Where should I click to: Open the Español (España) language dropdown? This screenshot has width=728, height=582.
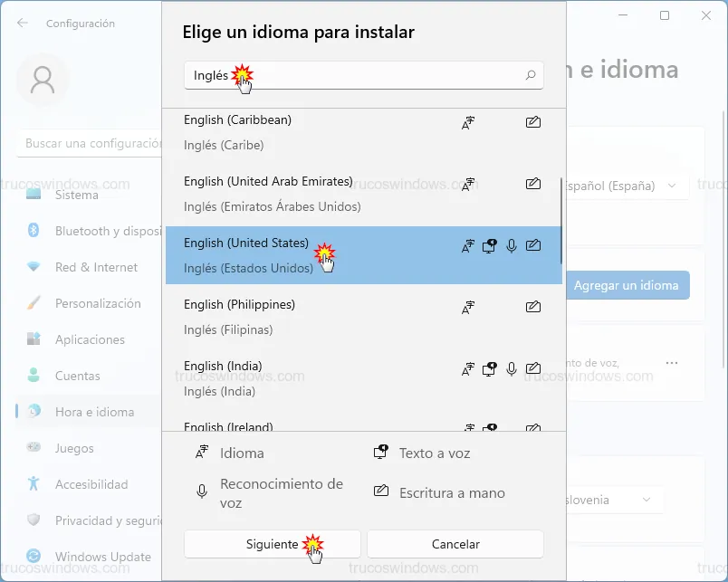pyautogui.click(x=625, y=186)
